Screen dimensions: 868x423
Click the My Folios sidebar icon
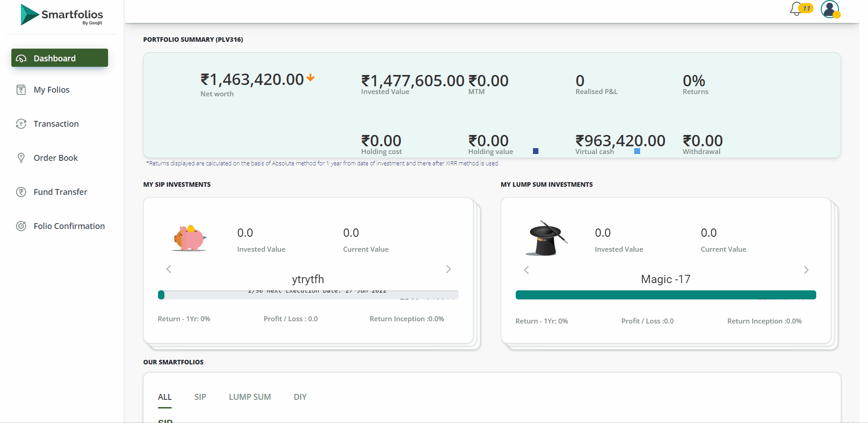(x=21, y=90)
